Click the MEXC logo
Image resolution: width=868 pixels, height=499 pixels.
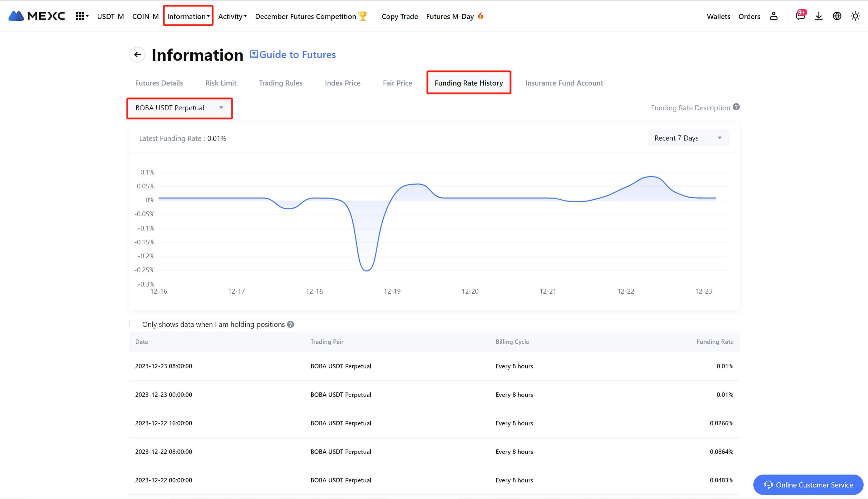click(x=36, y=16)
